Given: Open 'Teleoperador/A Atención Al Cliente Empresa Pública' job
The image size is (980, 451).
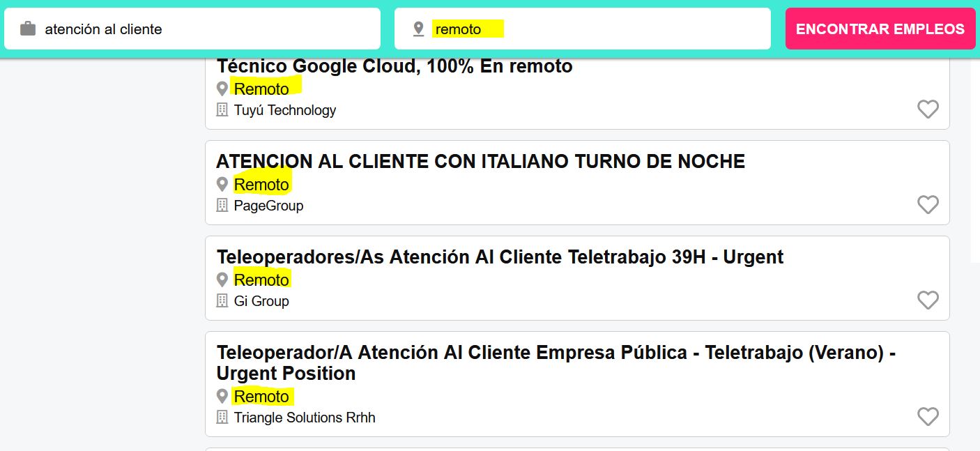Looking at the screenshot, I should point(556,363).
